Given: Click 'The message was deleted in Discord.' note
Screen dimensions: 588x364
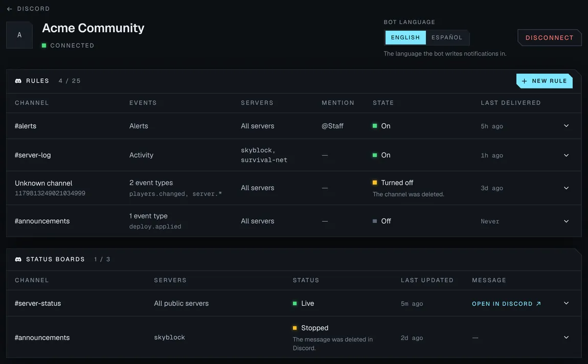Looking at the screenshot, I should coord(333,344).
